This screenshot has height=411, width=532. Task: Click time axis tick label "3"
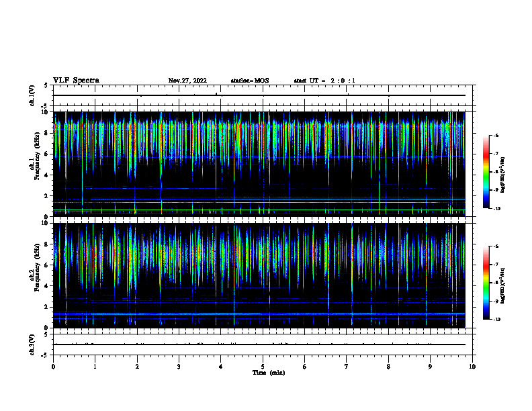179,367
